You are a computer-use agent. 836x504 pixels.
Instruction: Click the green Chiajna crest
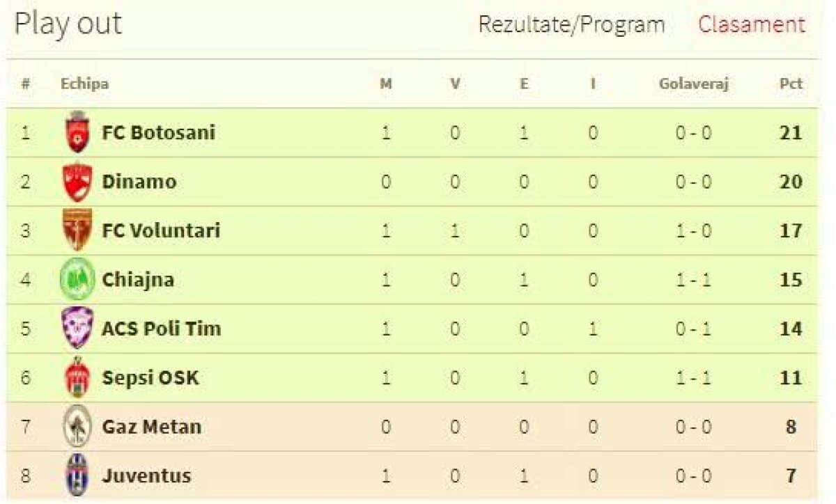point(77,280)
